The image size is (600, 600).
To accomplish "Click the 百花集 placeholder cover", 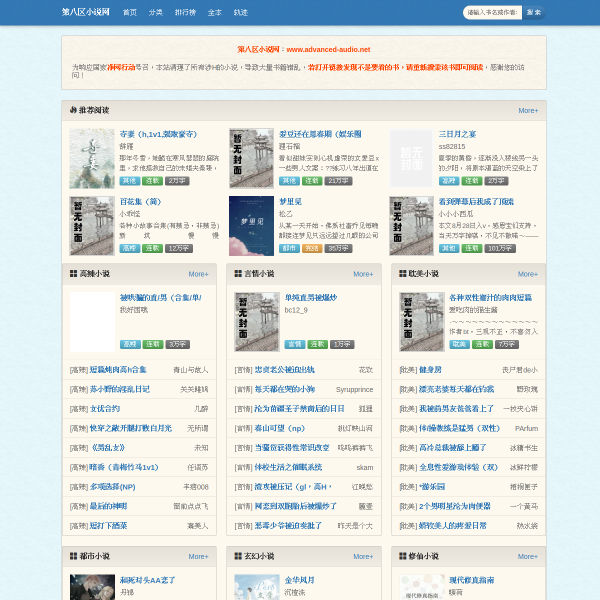I will 92,226.
